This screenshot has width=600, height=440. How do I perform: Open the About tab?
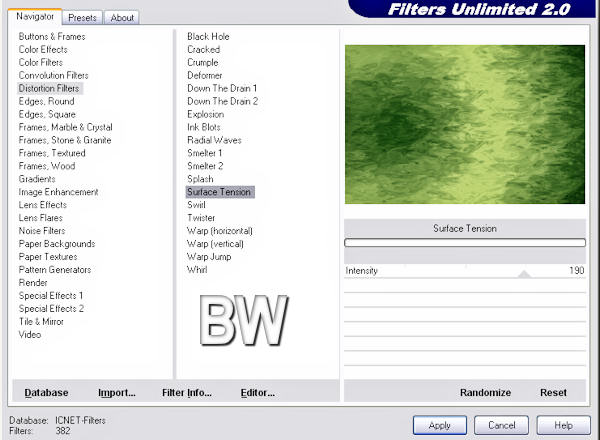coord(122,18)
